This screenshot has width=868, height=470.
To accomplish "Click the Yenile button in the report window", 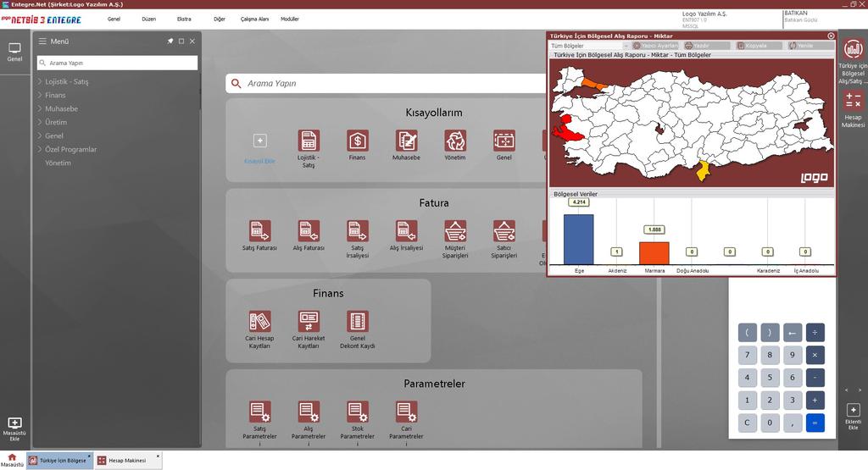I will (x=811, y=46).
